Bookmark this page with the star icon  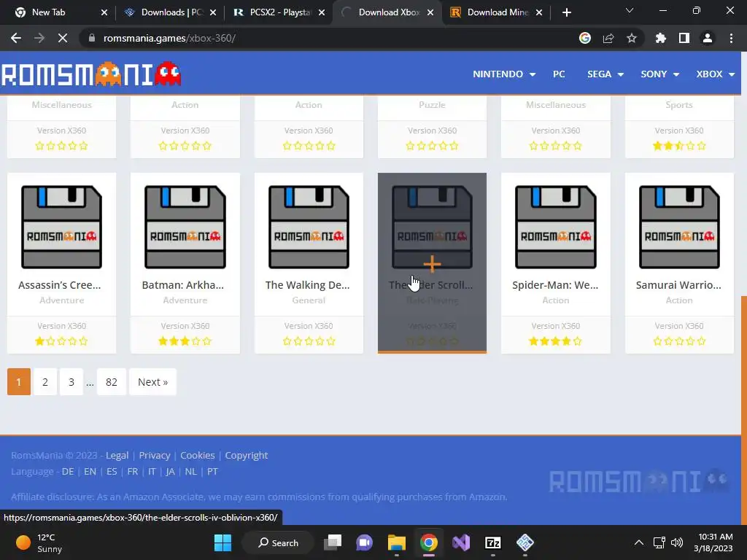pyautogui.click(x=632, y=38)
